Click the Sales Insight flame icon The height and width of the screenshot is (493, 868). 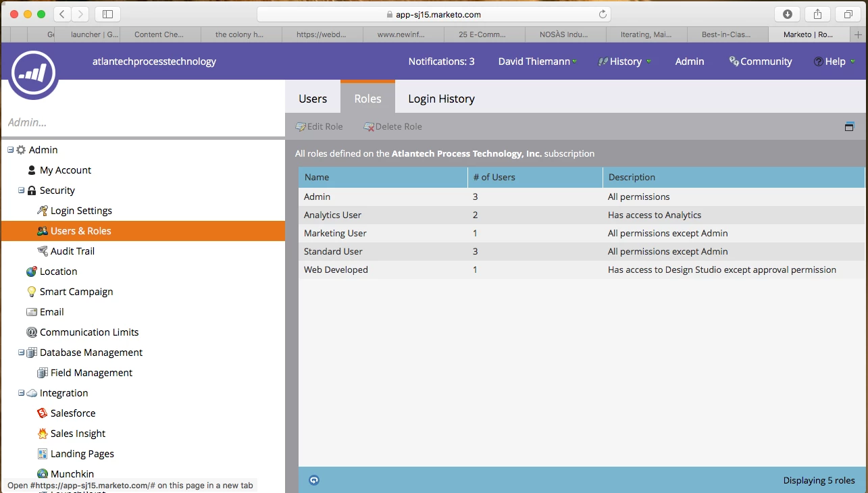[43, 434]
